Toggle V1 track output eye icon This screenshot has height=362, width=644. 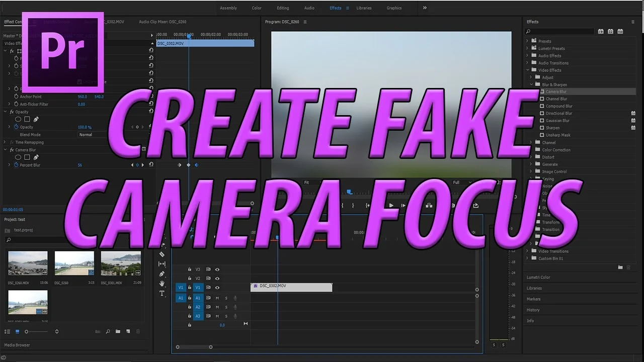[217, 288]
